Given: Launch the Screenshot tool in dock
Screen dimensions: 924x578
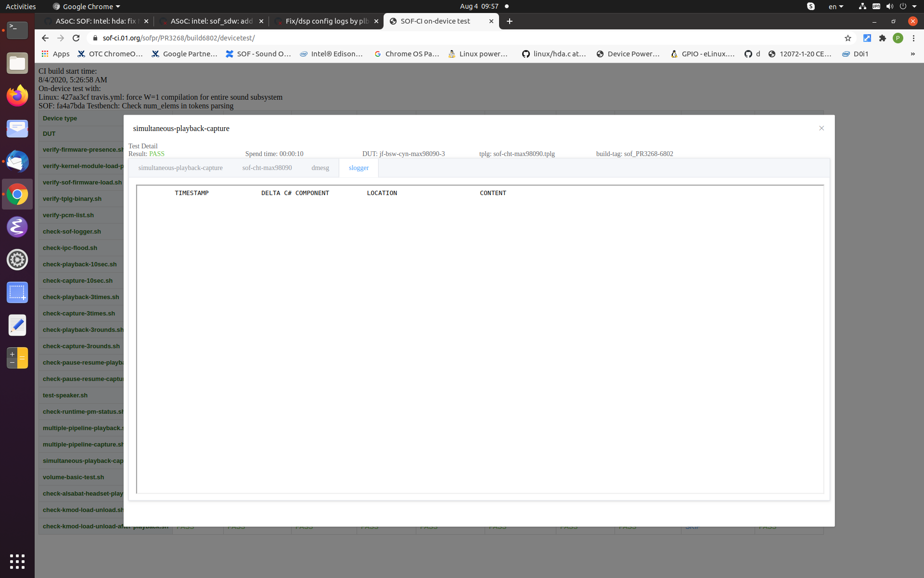Looking at the screenshot, I should click(17, 292).
